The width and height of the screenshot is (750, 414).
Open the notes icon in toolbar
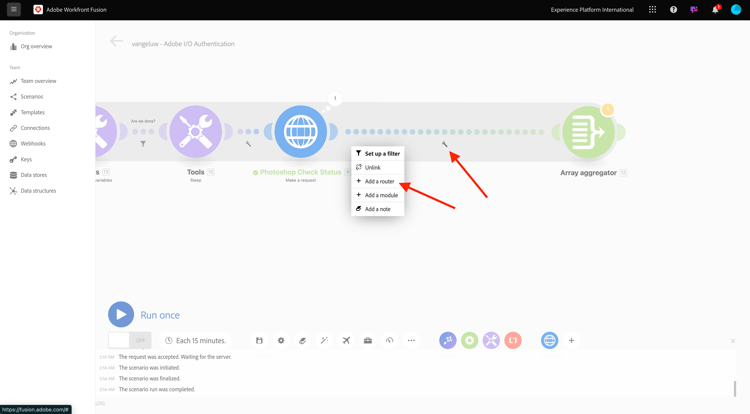pyautogui.click(x=302, y=340)
